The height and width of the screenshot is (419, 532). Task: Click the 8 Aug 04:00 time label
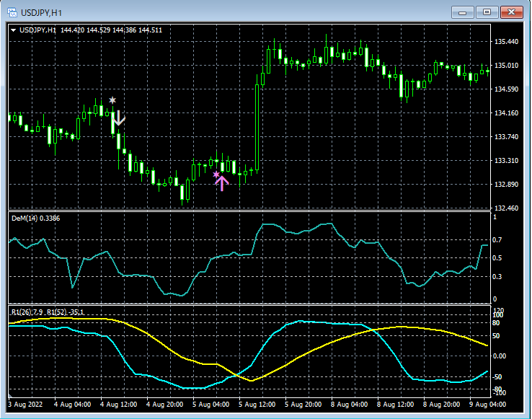coord(349,404)
